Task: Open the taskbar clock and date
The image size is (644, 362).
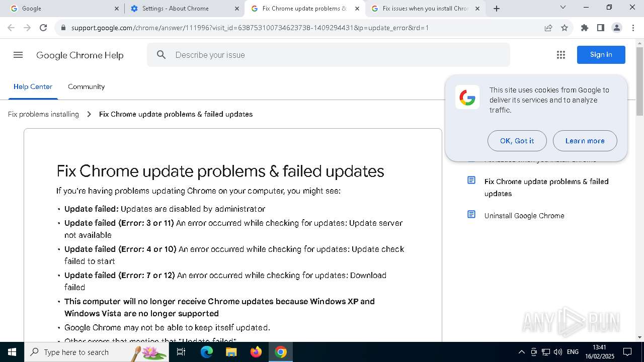Action: [599, 351]
